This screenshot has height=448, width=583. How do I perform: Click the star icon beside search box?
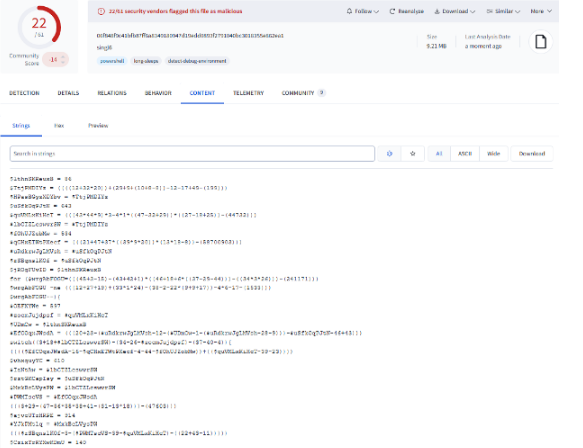[x=413, y=154]
